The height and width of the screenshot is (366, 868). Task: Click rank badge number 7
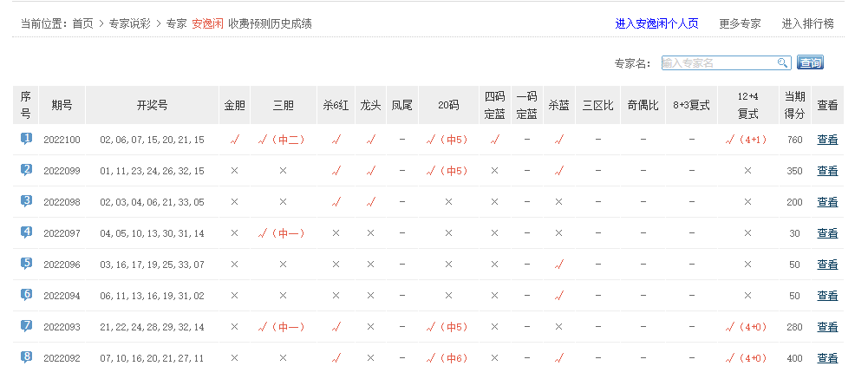coord(26,326)
